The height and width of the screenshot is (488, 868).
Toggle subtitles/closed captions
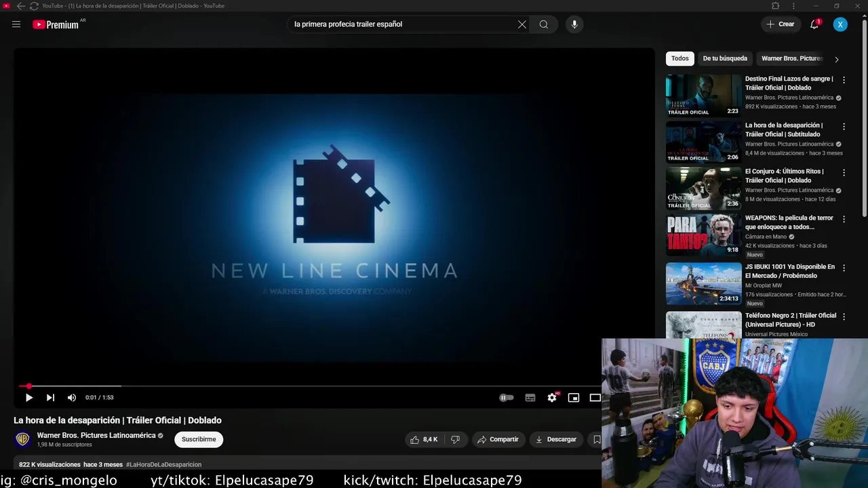click(x=530, y=398)
